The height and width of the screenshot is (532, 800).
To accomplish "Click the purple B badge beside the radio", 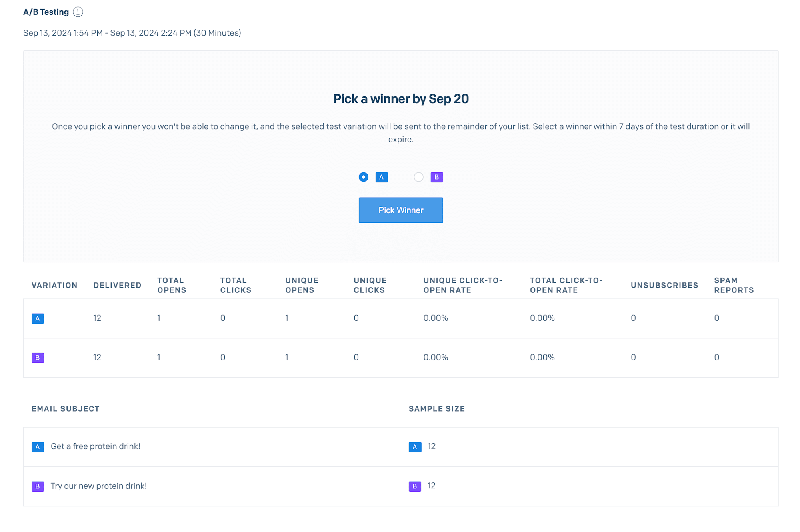I will [437, 177].
